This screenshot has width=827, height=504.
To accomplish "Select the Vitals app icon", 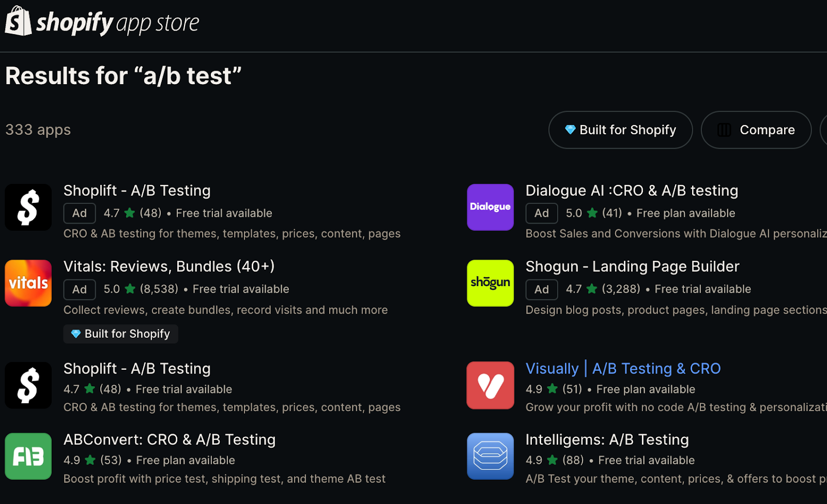I will click(28, 283).
